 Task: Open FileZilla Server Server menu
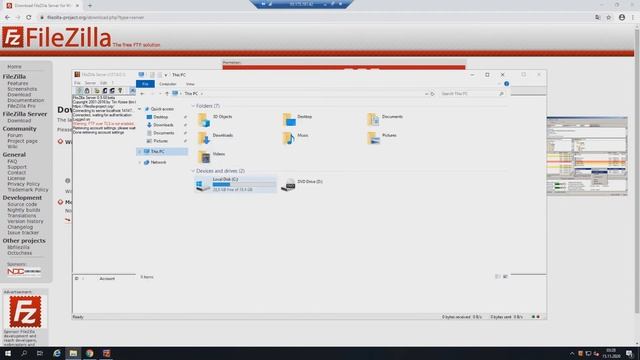[90, 83]
